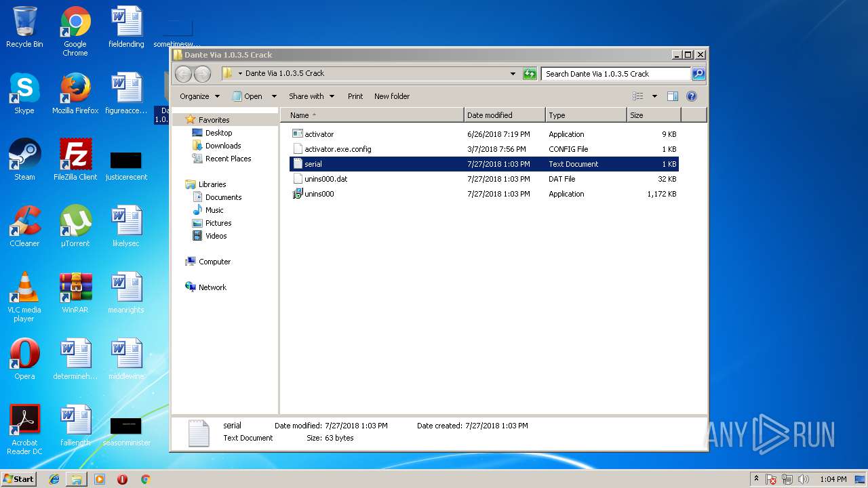Image resolution: width=868 pixels, height=488 pixels.
Task: Open figureacce... Word document on desktop
Action: coord(126,94)
